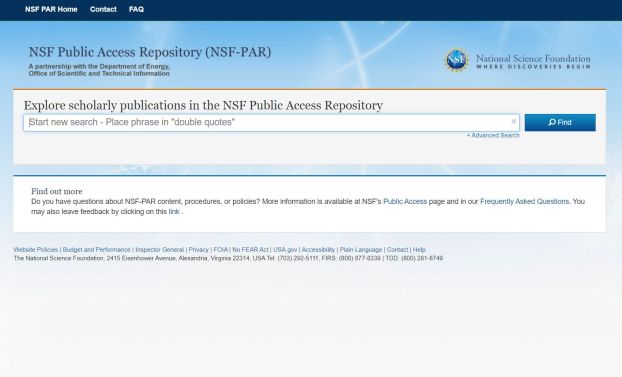
Task: Open Plain Language footer link
Action: (x=361, y=250)
